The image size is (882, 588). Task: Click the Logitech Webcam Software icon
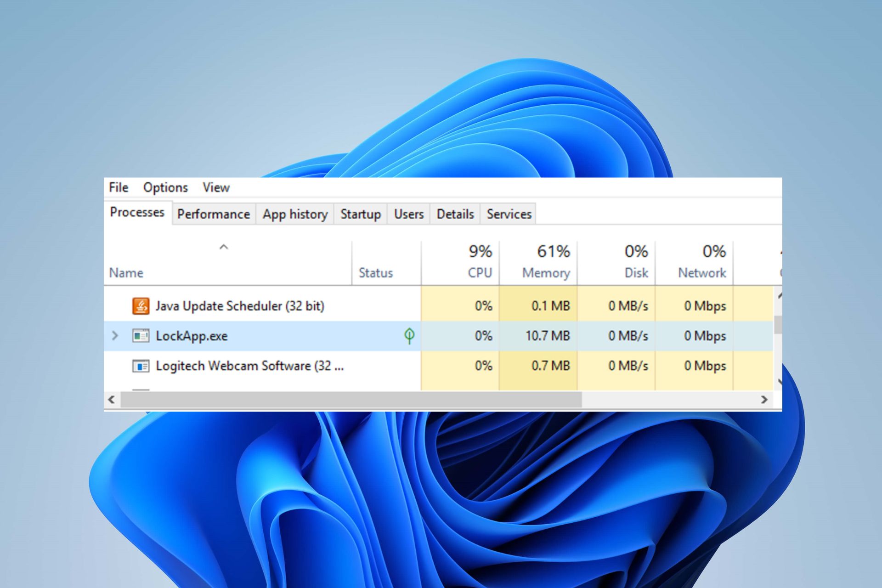[x=141, y=366]
